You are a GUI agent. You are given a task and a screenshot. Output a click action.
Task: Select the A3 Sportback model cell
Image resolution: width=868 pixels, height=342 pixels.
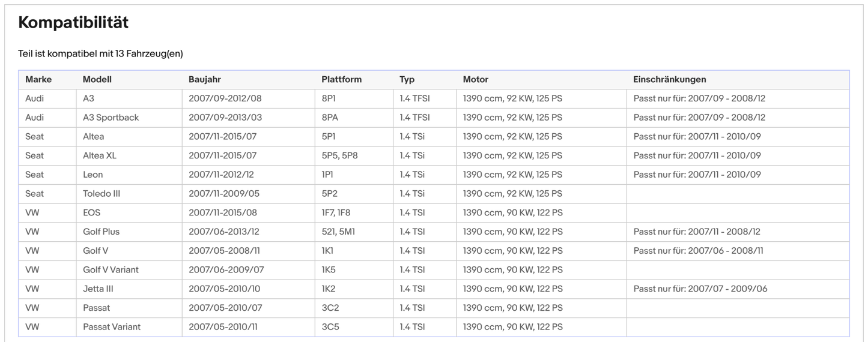tap(111, 118)
